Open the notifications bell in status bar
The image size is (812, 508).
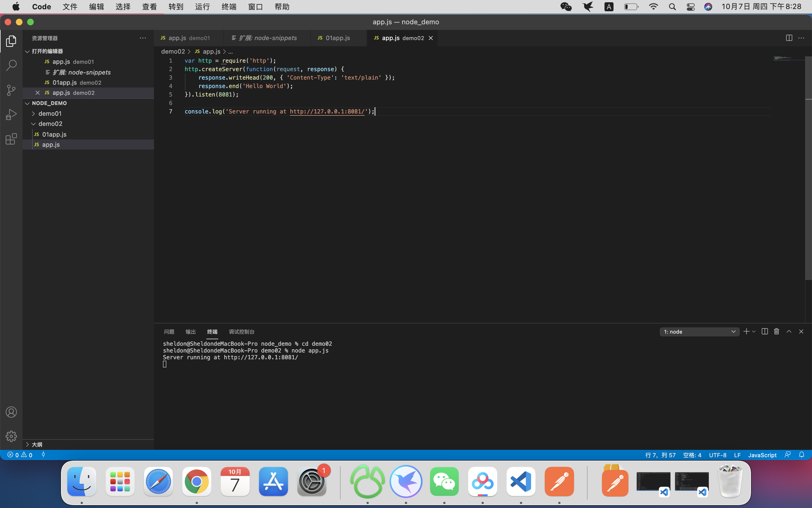(x=802, y=455)
